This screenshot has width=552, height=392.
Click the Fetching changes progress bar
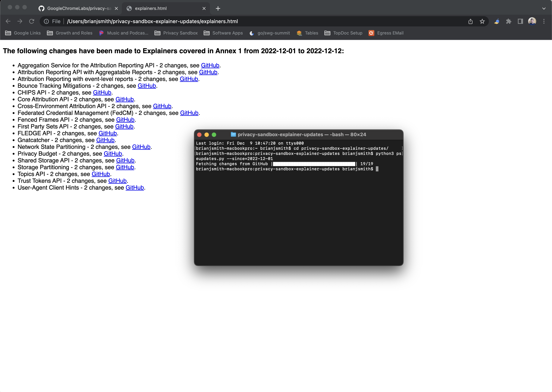coord(314,164)
